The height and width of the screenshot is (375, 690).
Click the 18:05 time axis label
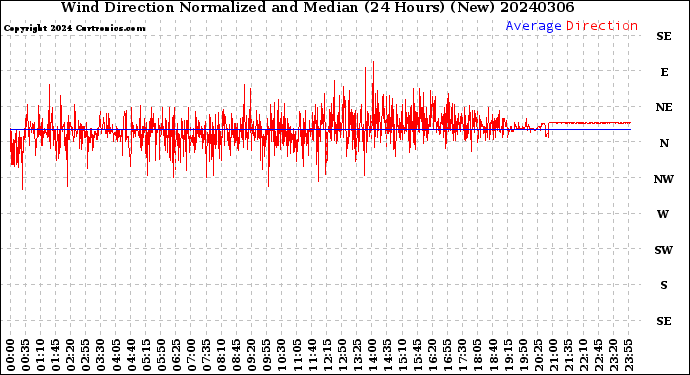[477, 355]
